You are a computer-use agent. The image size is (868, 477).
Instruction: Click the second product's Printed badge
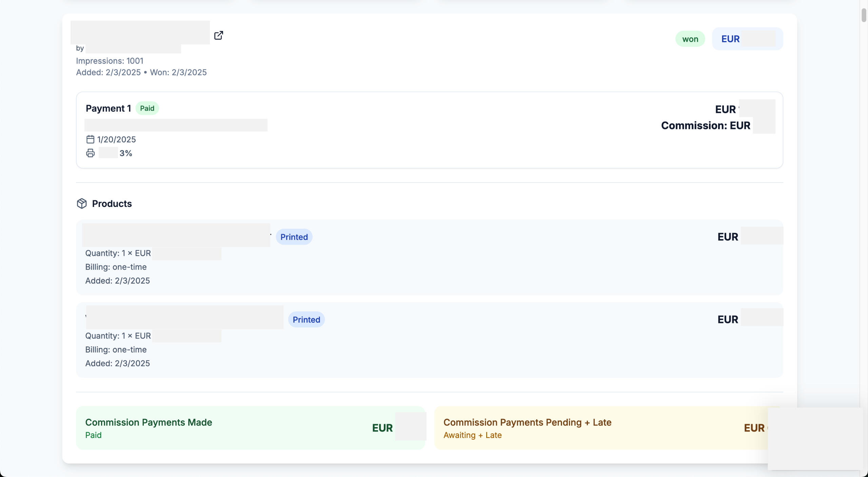306,320
